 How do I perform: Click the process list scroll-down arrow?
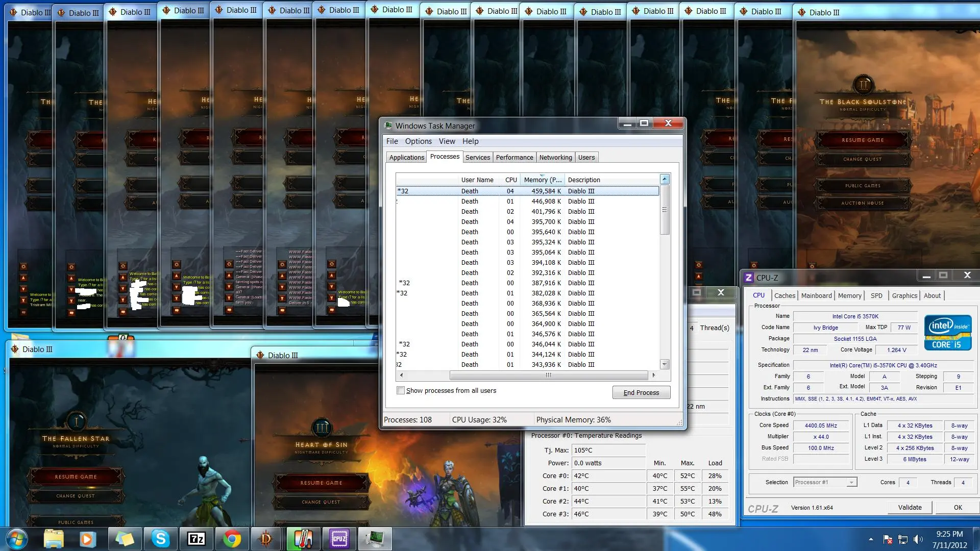pos(665,364)
